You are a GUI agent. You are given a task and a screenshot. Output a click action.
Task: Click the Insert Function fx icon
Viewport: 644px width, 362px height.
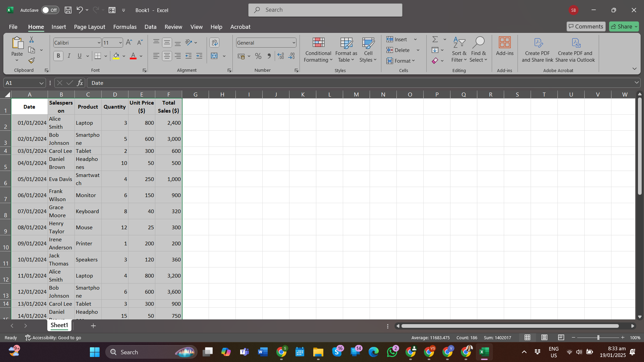[80, 83]
